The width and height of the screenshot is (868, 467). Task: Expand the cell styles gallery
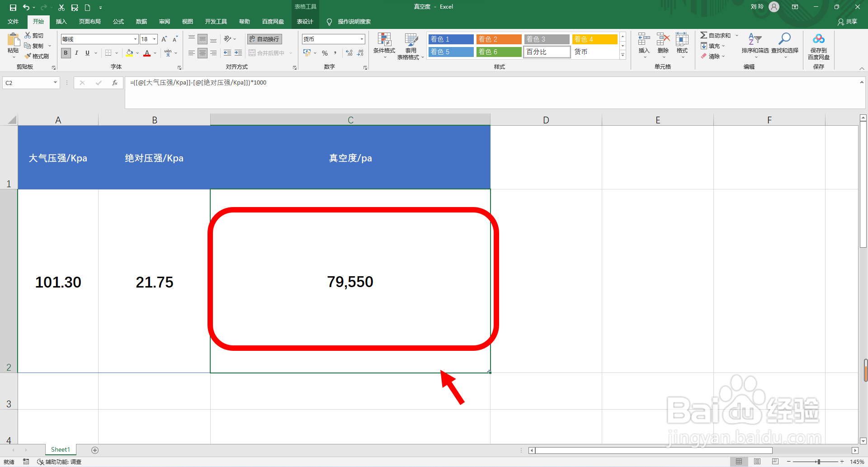click(623, 55)
